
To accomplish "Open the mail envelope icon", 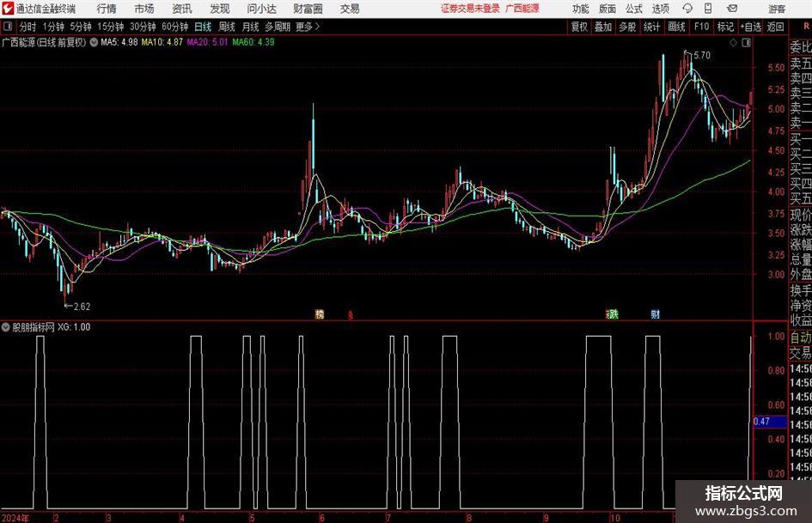I will coord(732,9).
